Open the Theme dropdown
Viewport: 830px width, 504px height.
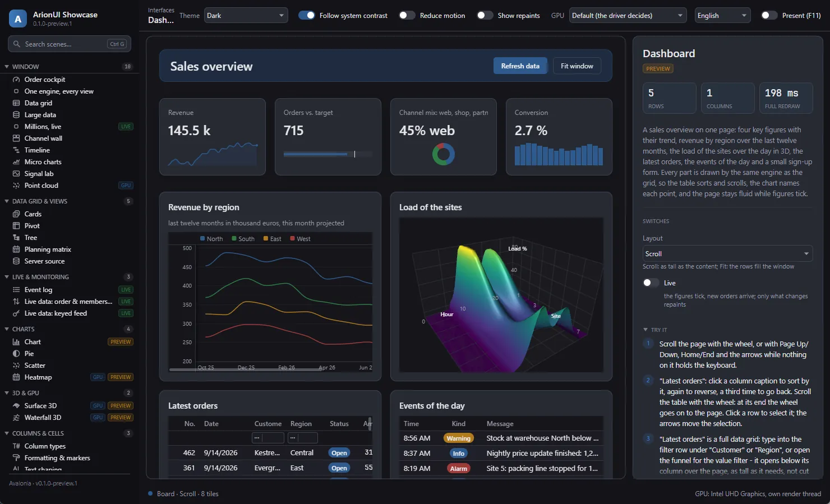[246, 15]
